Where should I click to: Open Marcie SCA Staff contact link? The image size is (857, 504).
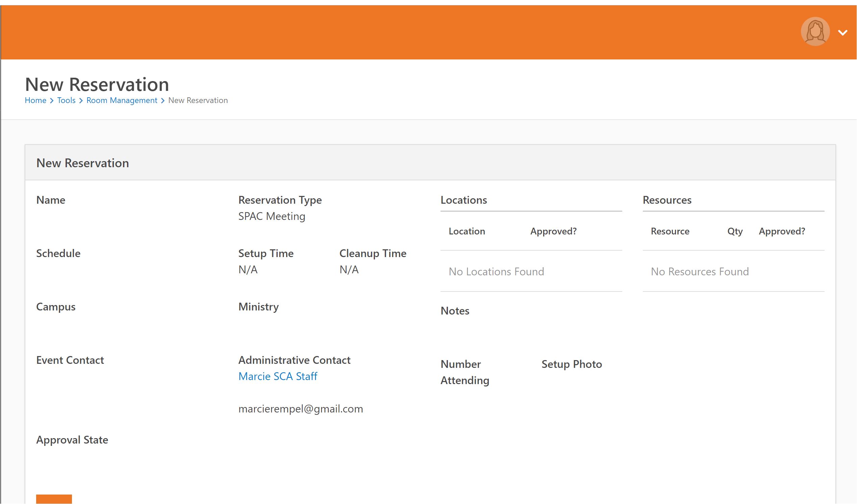[278, 376]
